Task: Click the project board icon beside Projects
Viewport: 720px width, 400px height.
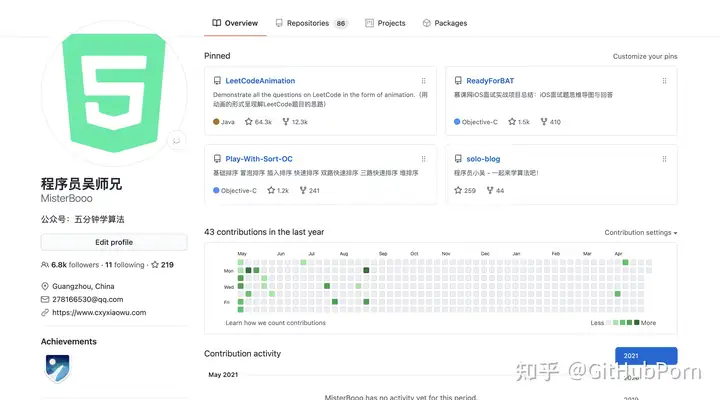Action: (369, 23)
